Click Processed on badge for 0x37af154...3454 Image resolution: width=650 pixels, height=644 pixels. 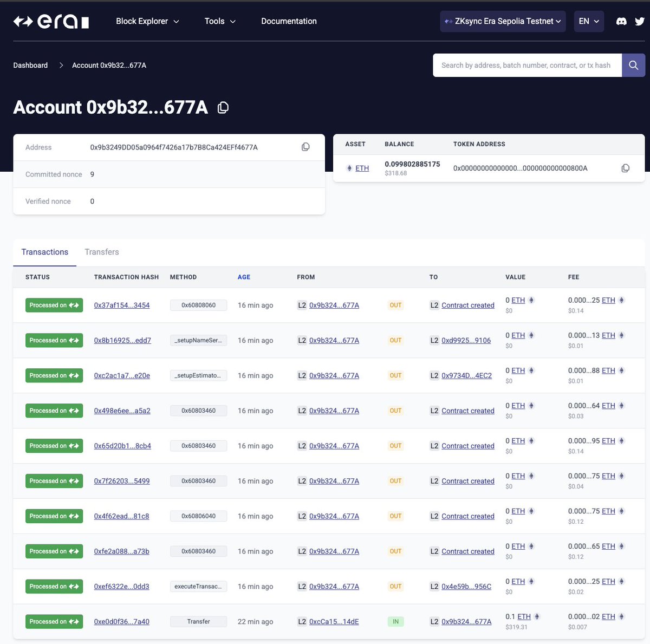coord(54,305)
